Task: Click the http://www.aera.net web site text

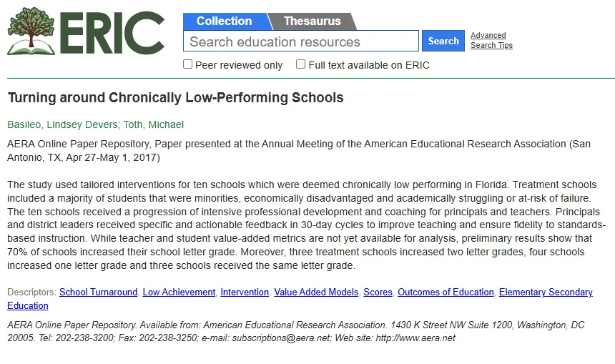Action: point(415,338)
